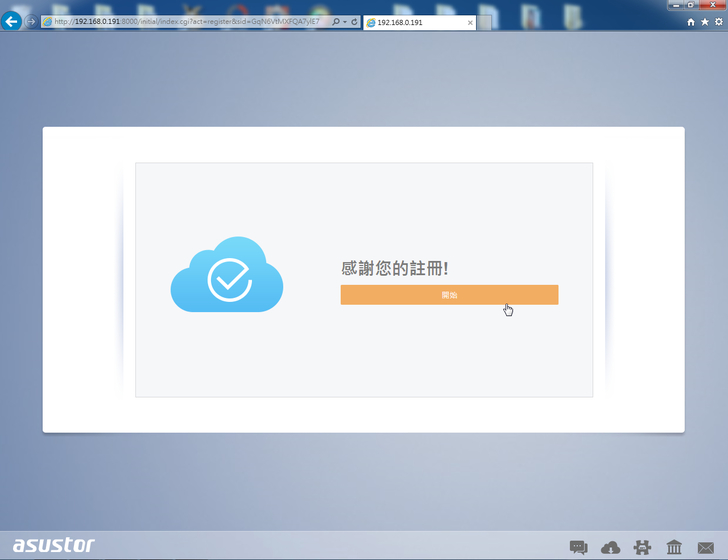Open browser Tools gear icon
728x560 pixels.
coord(719,22)
